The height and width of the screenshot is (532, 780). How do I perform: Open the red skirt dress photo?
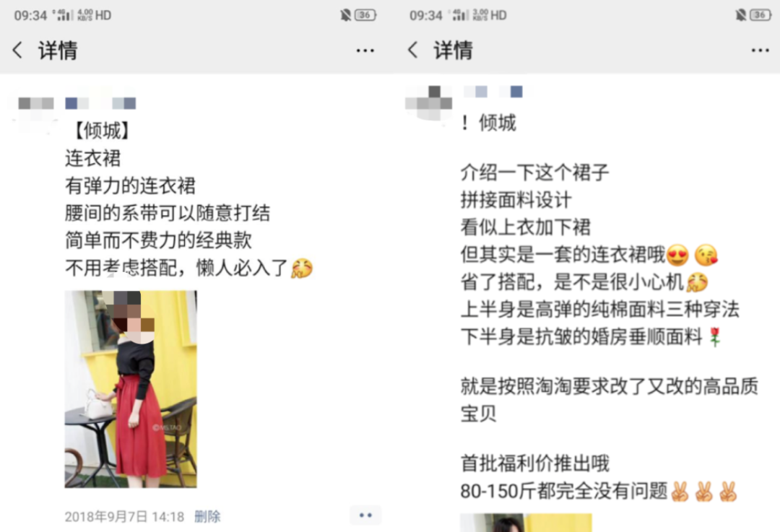coord(131,389)
